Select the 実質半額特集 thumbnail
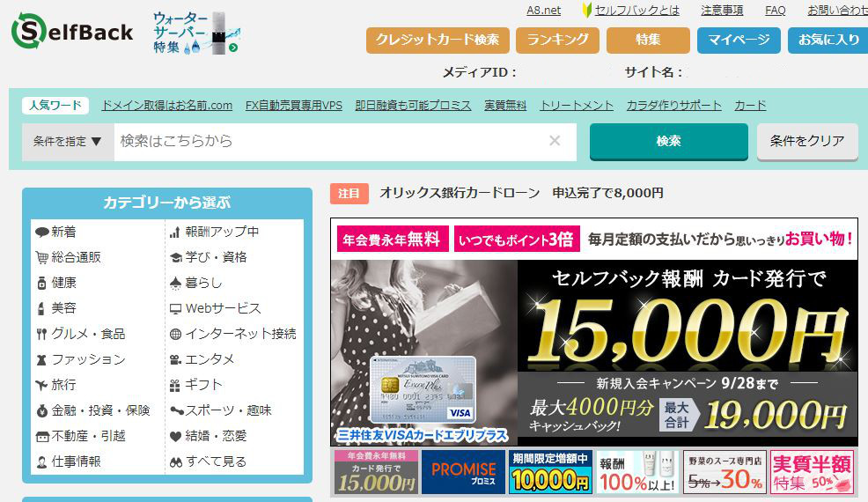The width and height of the screenshot is (868, 502). pos(812,471)
